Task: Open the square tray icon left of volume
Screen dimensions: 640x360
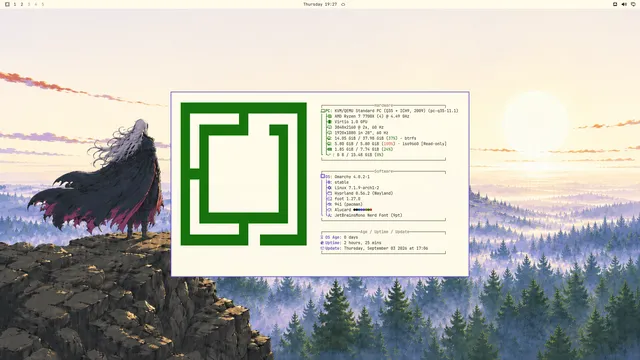Action: [615, 4]
